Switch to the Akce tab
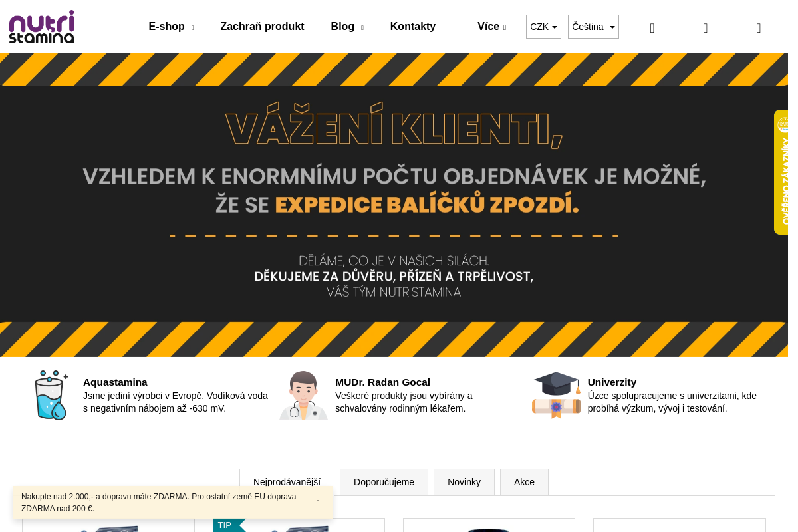The image size is (798, 532). tap(524, 482)
